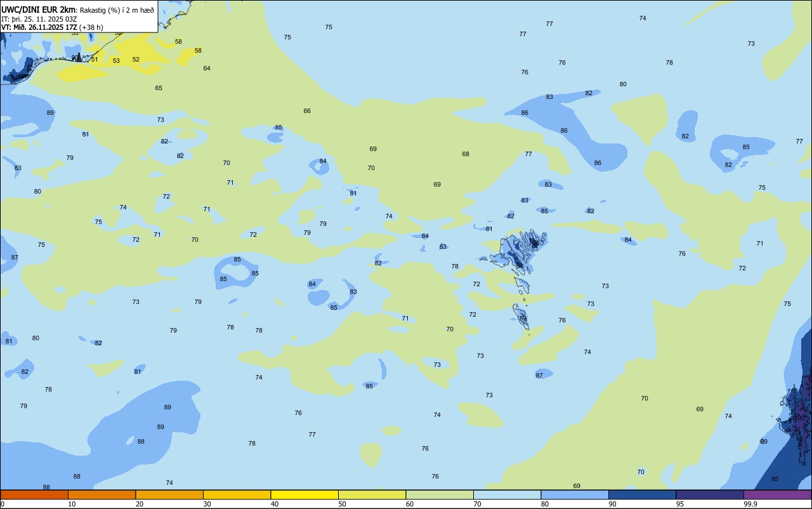The height and width of the screenshot is (509, 812).
Task: Click the 'IT: þri. 25. 11. 2025 03Z' line
Action: click(x=39, y=19)
